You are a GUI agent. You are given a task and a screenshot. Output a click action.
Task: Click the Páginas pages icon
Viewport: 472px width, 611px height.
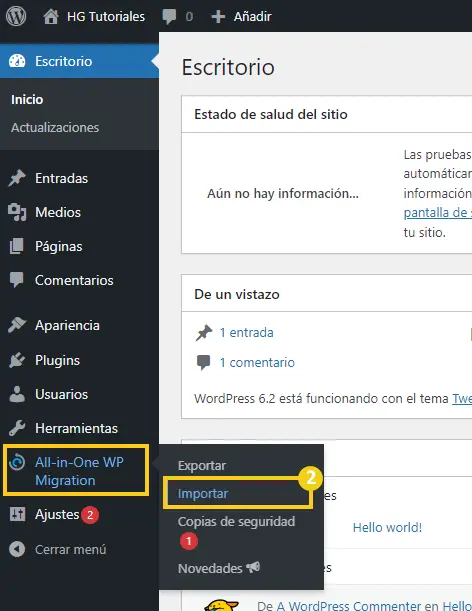(17, 246)
